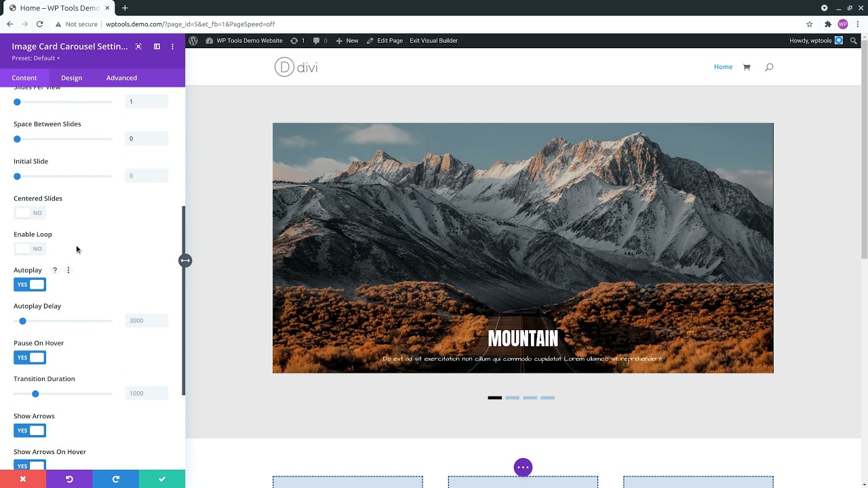Go to Home navigation link

723,67
